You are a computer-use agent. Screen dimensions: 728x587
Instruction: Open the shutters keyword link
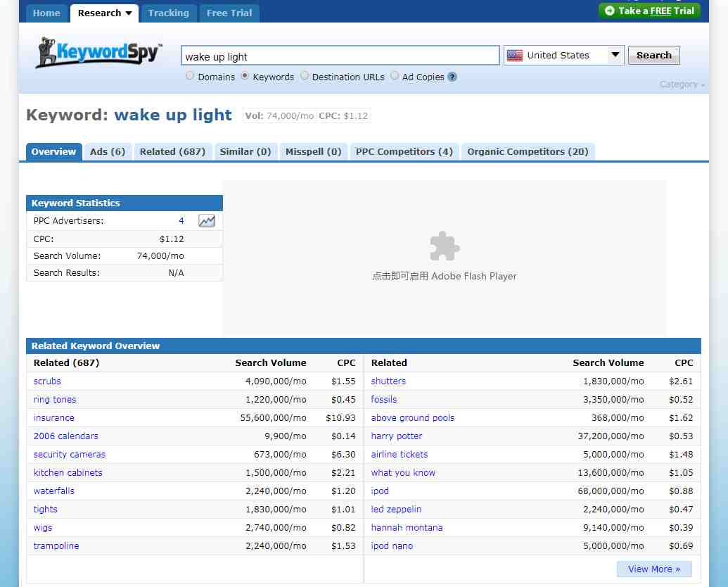[388, 381]
